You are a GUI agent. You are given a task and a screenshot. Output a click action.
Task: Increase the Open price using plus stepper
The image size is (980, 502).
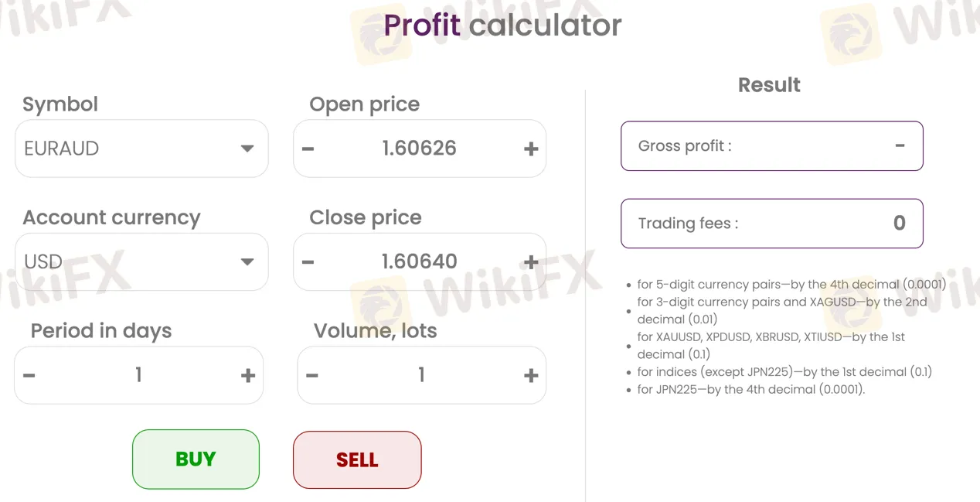(531, 149)
